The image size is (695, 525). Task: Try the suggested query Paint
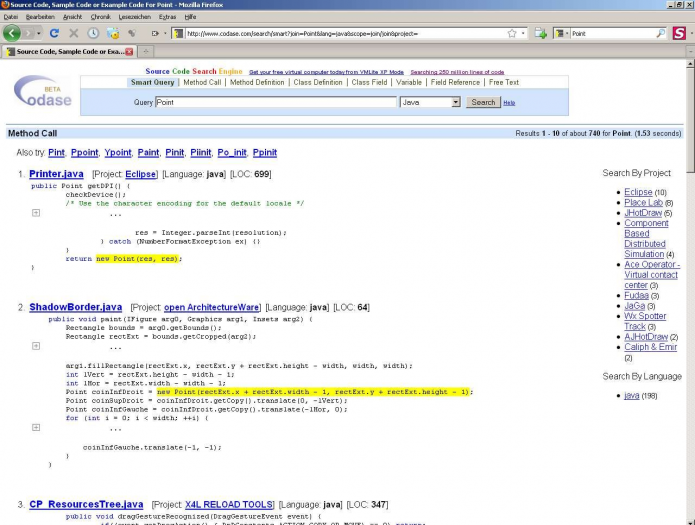[x=148, y=153]
